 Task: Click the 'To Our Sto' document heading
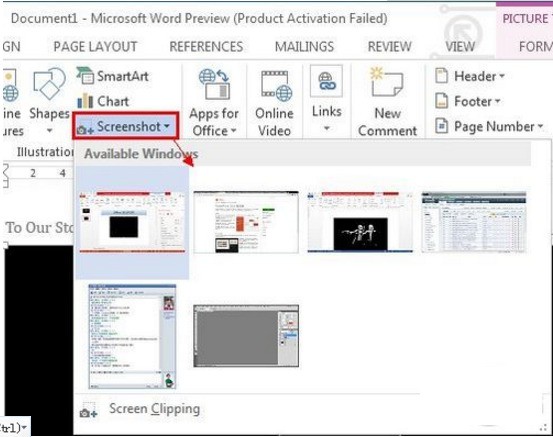[39, 227]
